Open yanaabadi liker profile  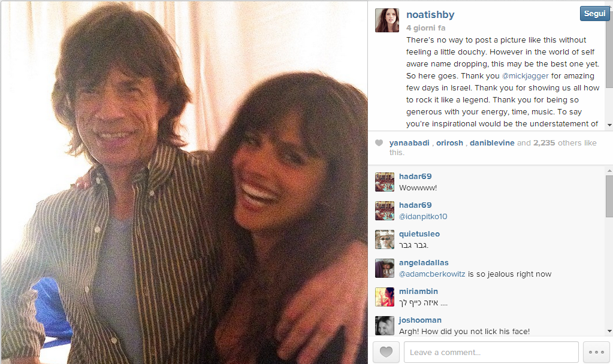409,143
